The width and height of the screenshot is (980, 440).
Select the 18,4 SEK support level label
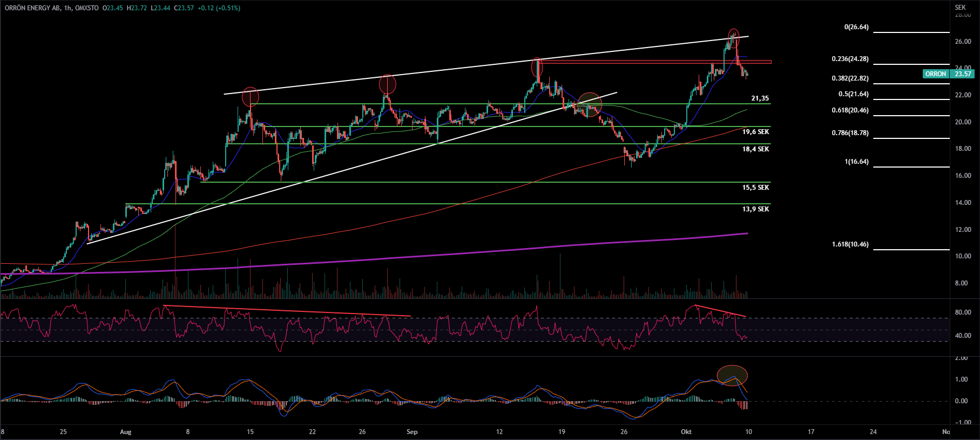(755, 149)
